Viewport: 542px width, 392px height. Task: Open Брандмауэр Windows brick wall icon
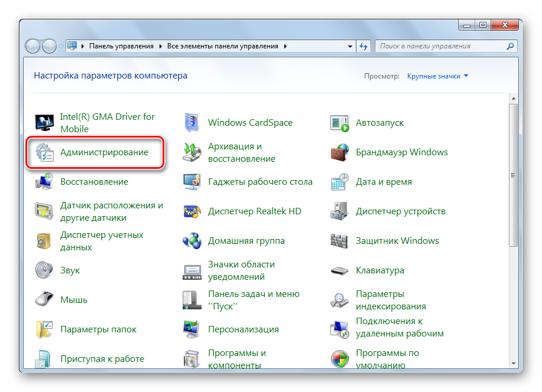[x=339, y=152]
